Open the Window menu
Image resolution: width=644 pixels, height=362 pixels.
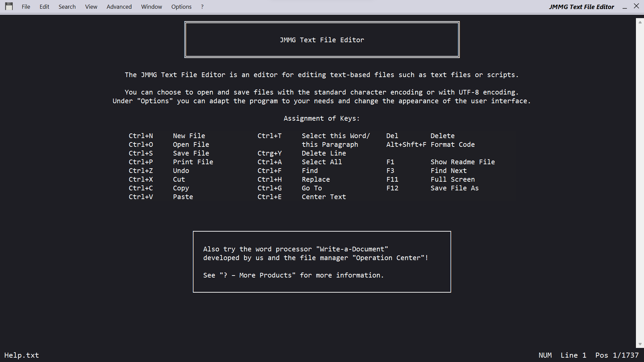pos(151,7)
